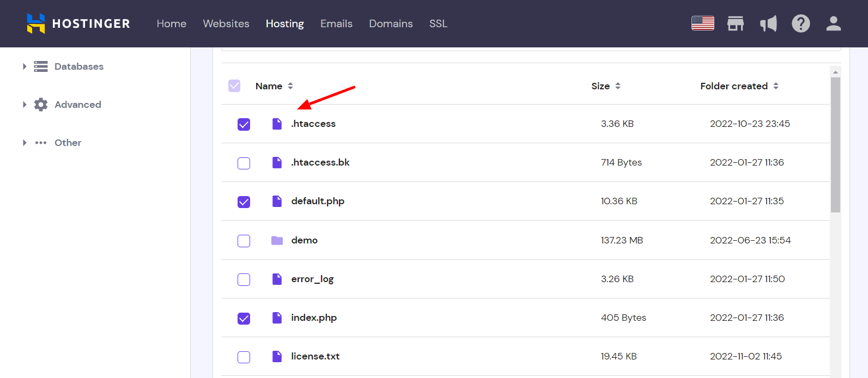Click the Advanced gear icon
Screen dimensions: 868x378
coord(41,105)
